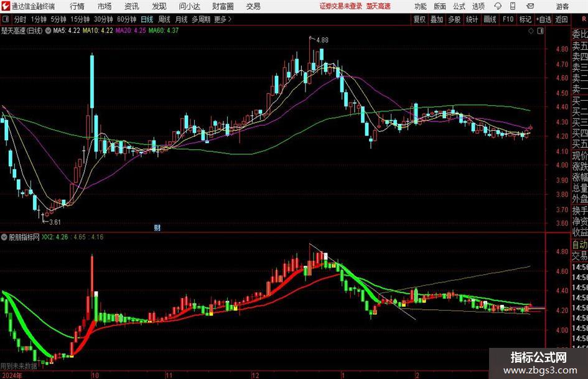Viewport: 588px width, 379px height.
Task: Click the MA5: 4.22 indicator value
Action: [67, 30]
